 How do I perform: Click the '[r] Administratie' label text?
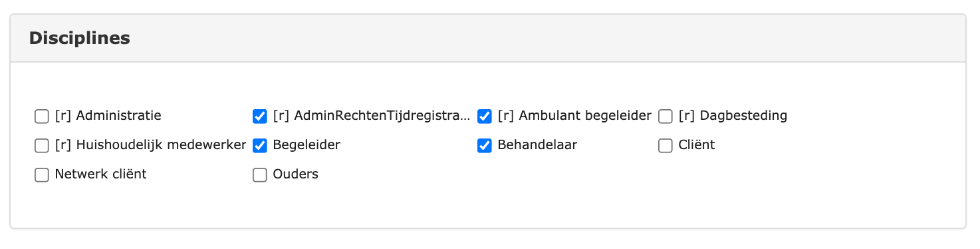108,116
